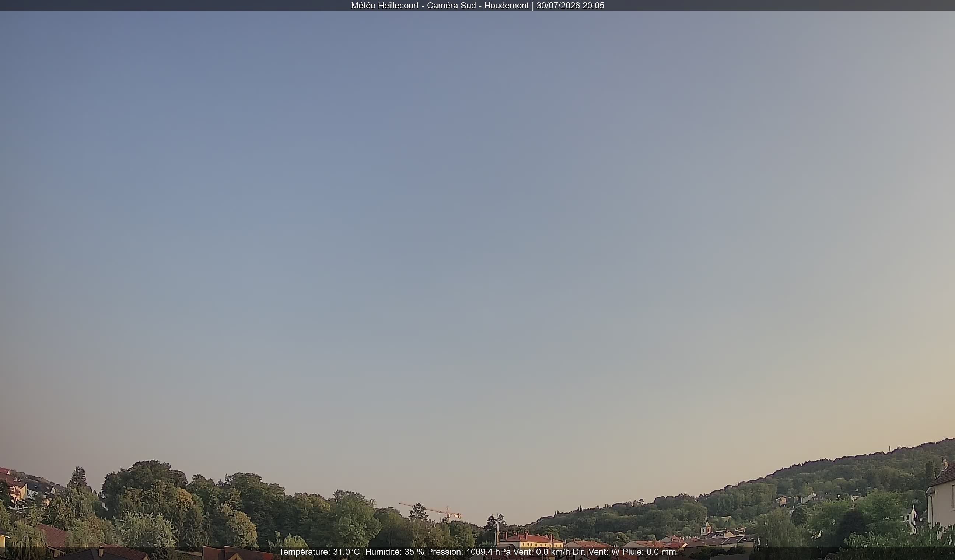Image resolution: width=955 pixels, height=560 pixels.
Task: Click the "Météo Heillecourt" title text
Action: pos(385,6)
